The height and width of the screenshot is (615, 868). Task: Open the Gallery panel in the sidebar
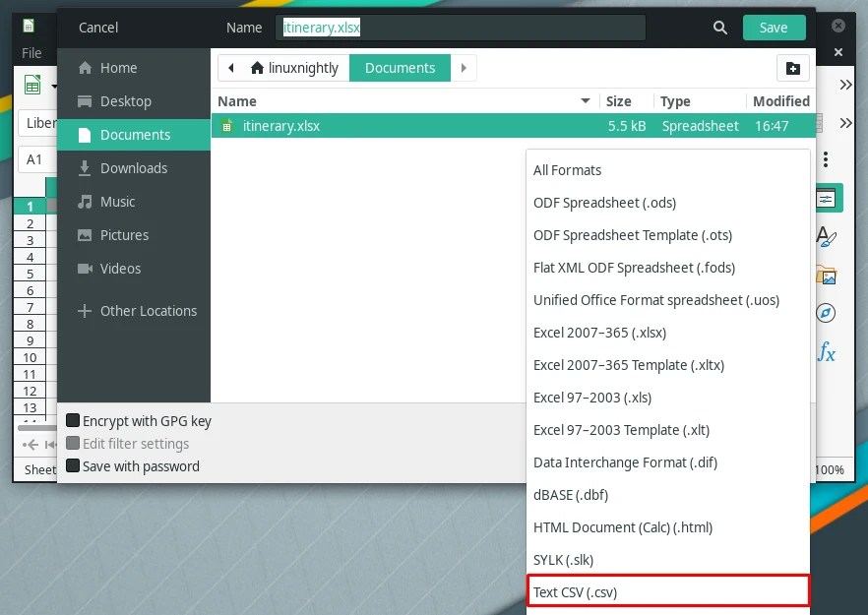pyautogui.click(x=827, y=274)
